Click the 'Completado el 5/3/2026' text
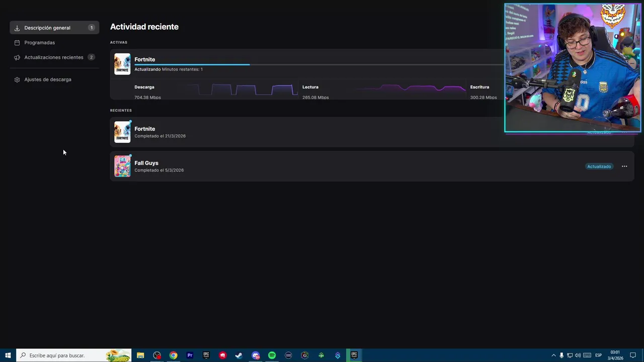Image resolution: width=644 pixels, height=362 pixels. (x=159, y=170)
